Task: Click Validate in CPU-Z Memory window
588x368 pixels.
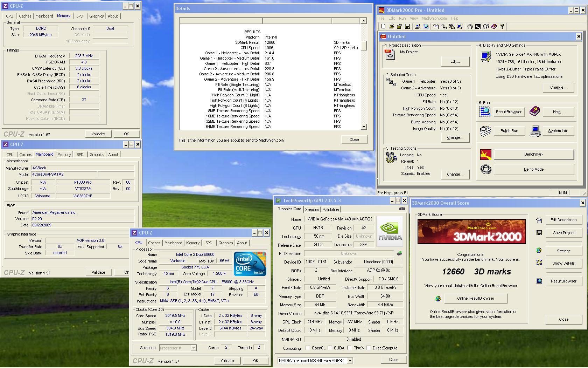Action: [x=98, y=134]
